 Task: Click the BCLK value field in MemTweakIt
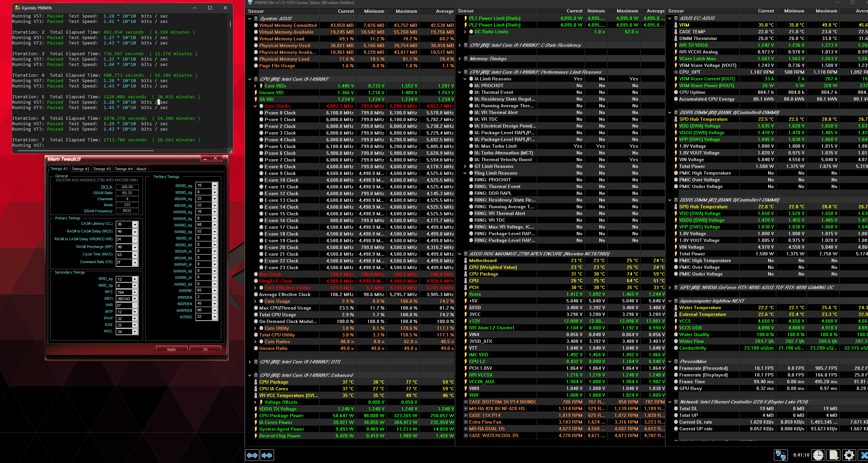(x=127, y=187)
